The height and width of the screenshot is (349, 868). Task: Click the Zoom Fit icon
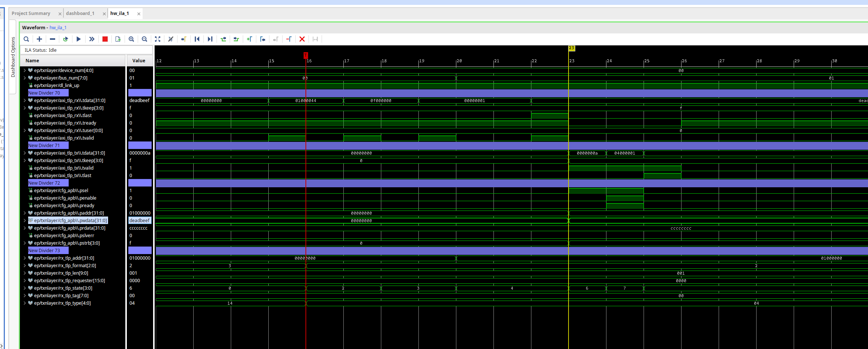coord(158,39)
